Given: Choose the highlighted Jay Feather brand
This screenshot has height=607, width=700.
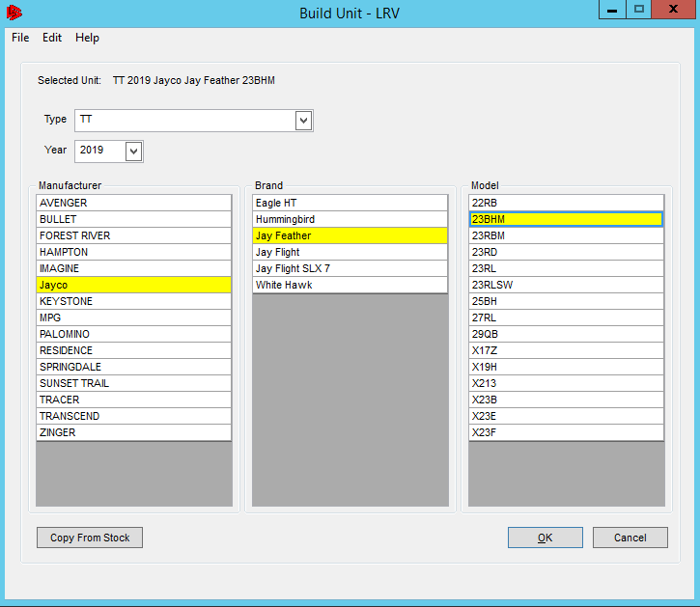Looking at the screenshot, I should pyautogui.click(x=350, y=235).
